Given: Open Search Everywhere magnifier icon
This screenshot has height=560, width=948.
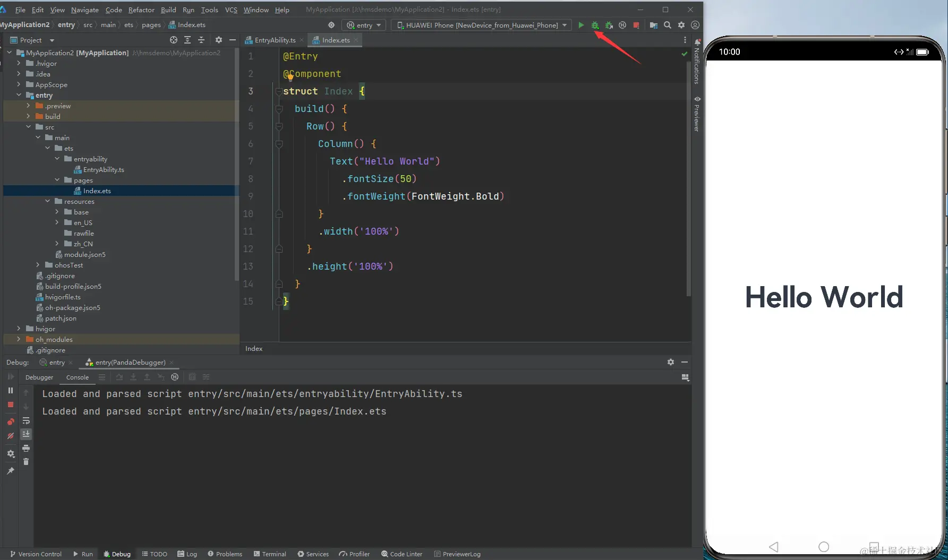Looking at the screenshot, I should (x=668, y=25).
